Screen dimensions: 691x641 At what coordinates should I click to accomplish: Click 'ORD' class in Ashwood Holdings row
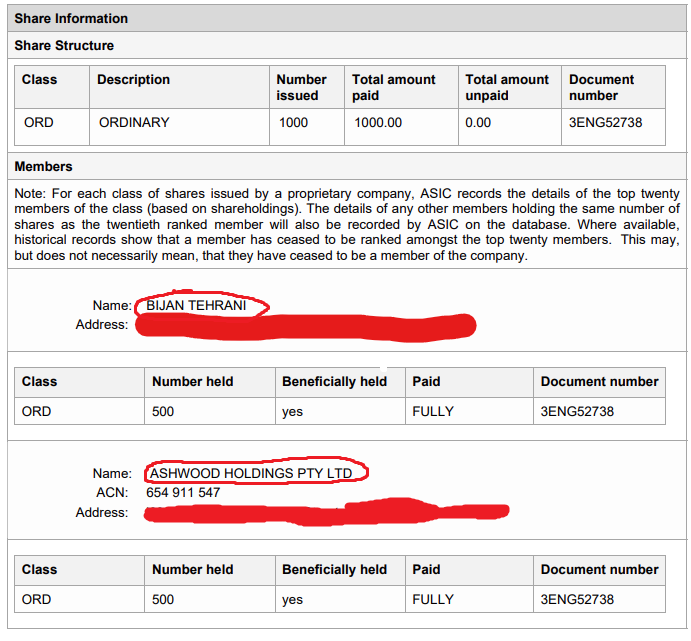click(x=37, y=600)
